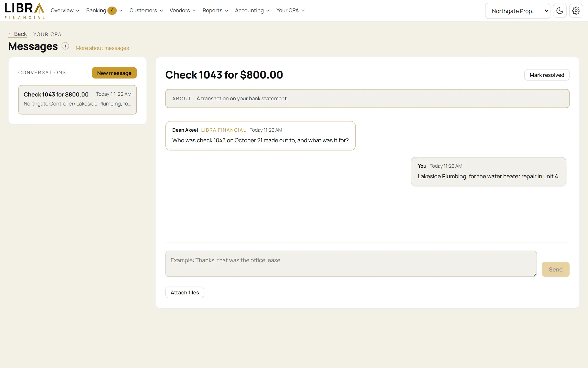Click the Banking notification badge showing 4

[112, 10]
